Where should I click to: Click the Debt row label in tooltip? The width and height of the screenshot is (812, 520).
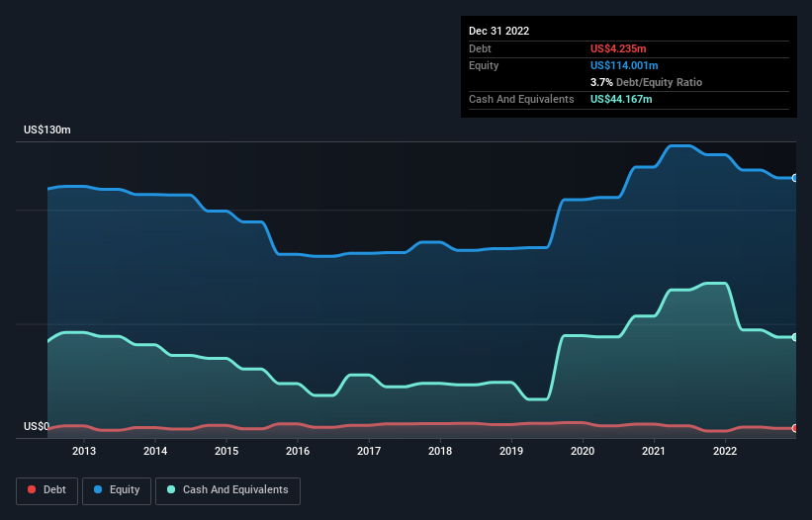pyautogui.click(x=480, y=48)
